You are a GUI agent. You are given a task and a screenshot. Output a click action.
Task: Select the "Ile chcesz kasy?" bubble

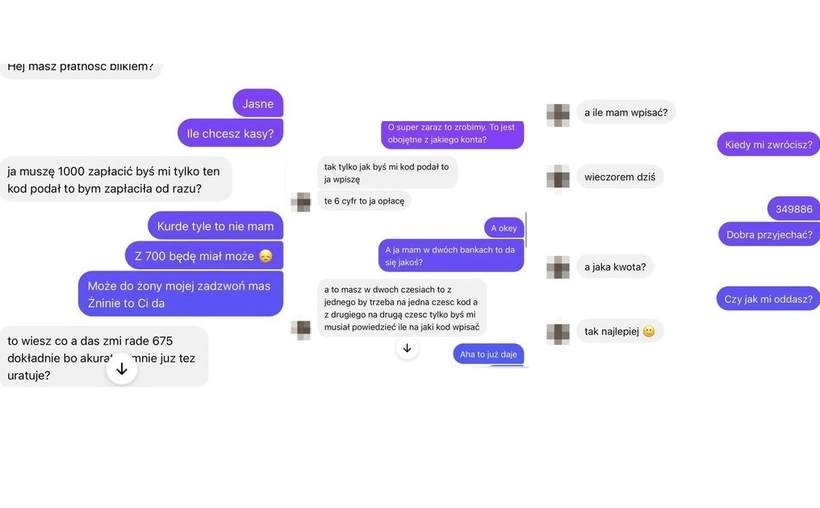pyautogui.click(x=230, y=133)
